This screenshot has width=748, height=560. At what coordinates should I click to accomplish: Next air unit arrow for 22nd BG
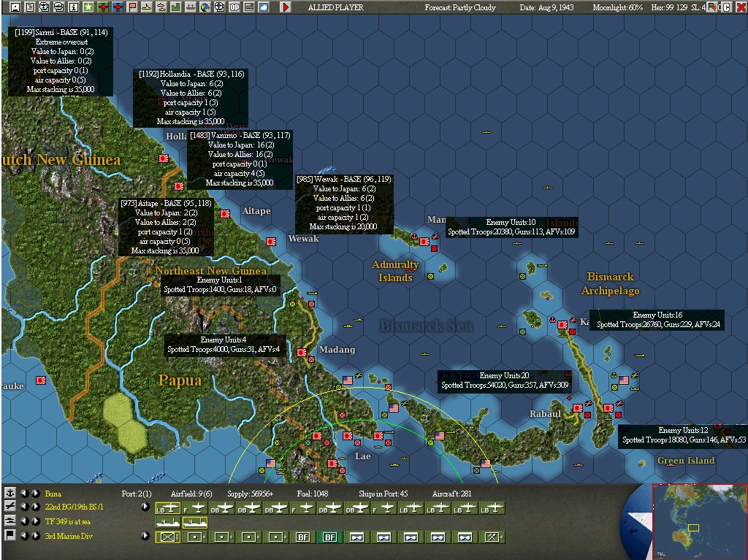tap(35, 507)
